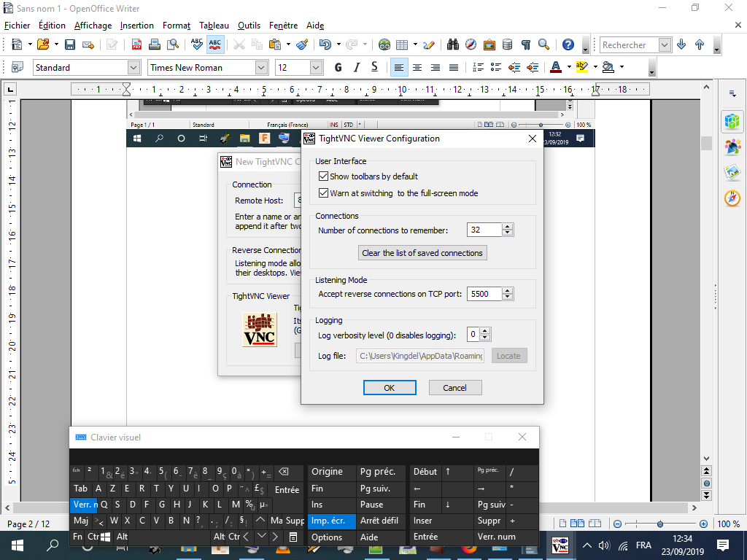Click the Insert Table icon
The image size is (747, 560).
(402, 44)
